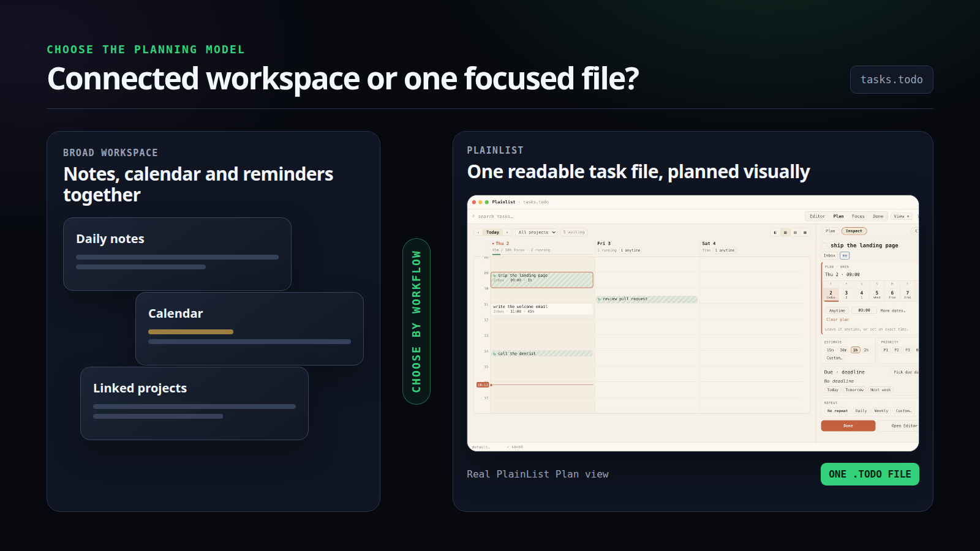Viewport: 980px width, 551px height.
Task: Open the View dropdown menu
Action: click(x=901, y=216)
